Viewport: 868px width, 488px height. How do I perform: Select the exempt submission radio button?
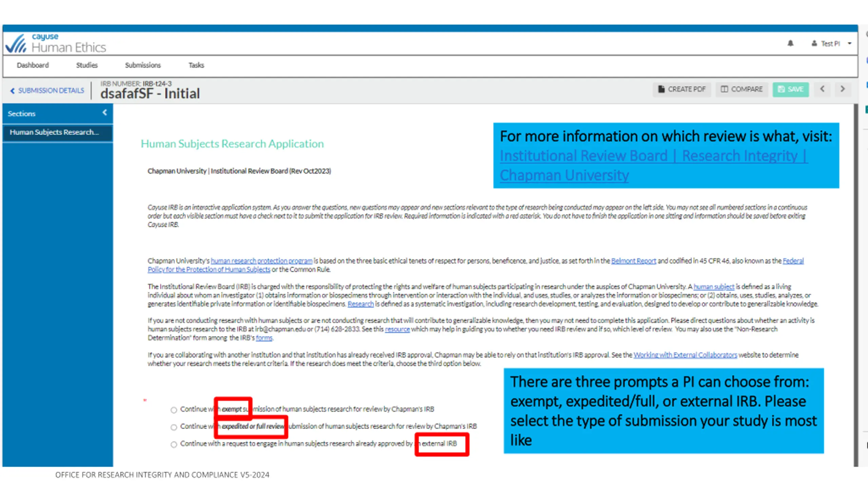coord(174,410)
